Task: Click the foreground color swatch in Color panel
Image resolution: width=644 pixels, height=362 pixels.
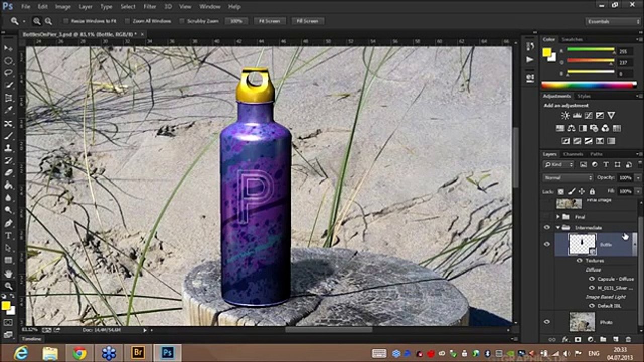Action: 546,52
